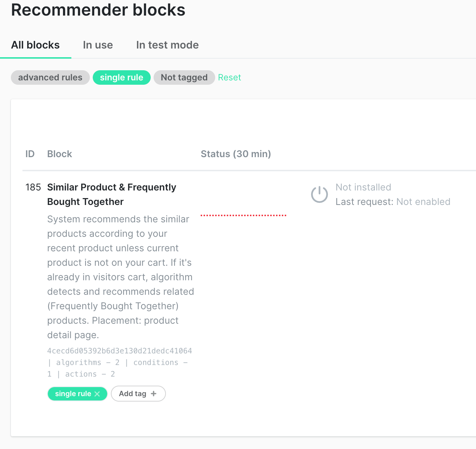
Task: Remove single rule tag via X icon
Action: click(x=97, y=394)
